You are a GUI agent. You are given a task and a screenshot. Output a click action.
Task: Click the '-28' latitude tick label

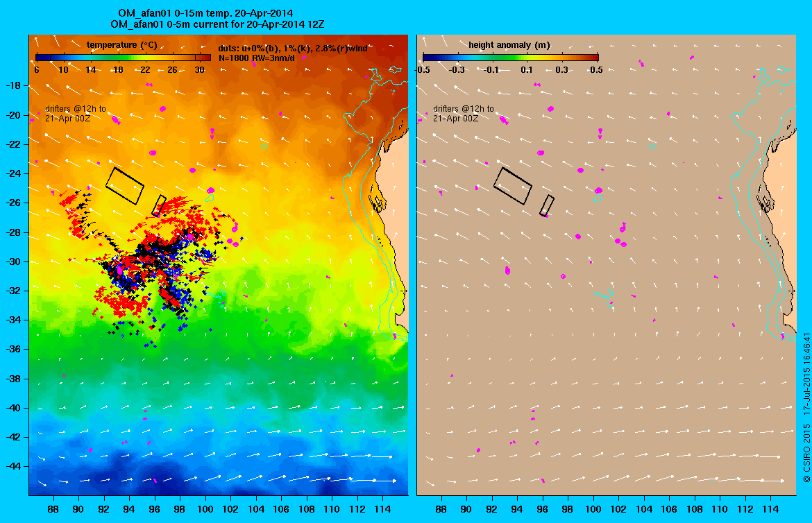pyautogui.click(x=13, y=232)
